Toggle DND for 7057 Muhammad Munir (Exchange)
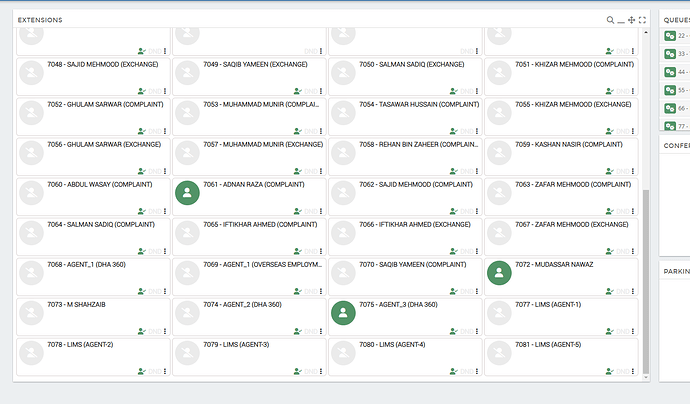Image resolution: width=690 pixels, height=404 pixels. tap(311, 171)
